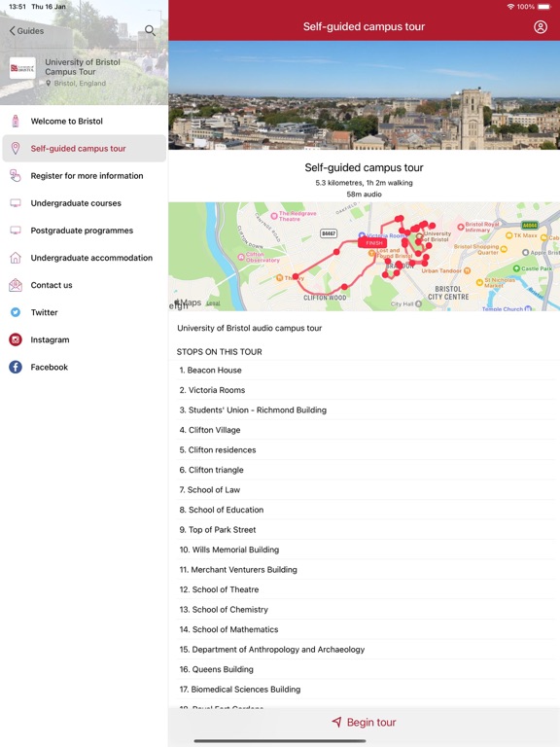Select stop 12. School of Theatre
Screen dimensions: 560x747
365,589
